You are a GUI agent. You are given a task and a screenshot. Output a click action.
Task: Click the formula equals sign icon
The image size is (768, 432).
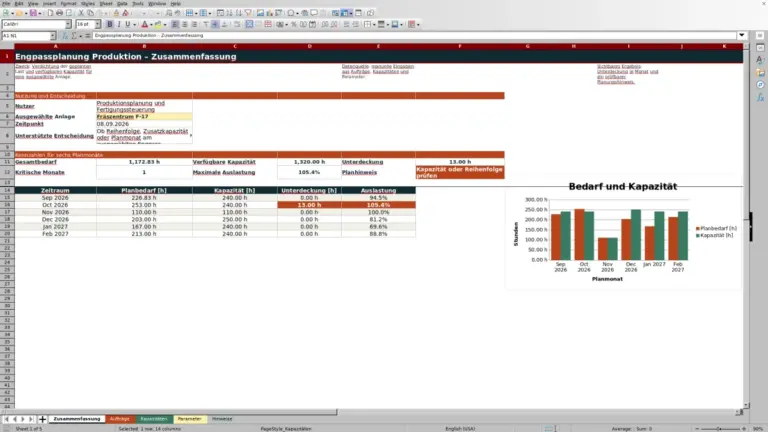point(88,36)
